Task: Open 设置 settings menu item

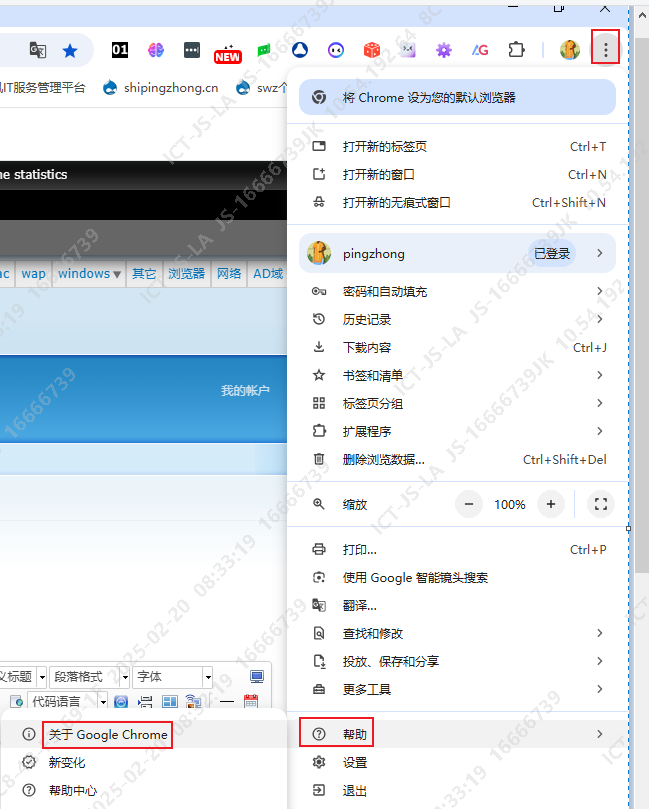Action: [x=457, y=762]
